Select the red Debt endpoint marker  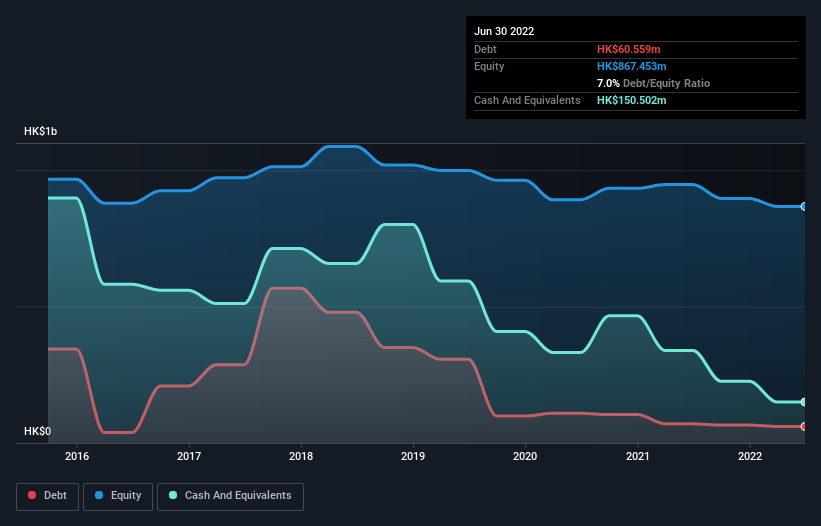pos(804,427)
